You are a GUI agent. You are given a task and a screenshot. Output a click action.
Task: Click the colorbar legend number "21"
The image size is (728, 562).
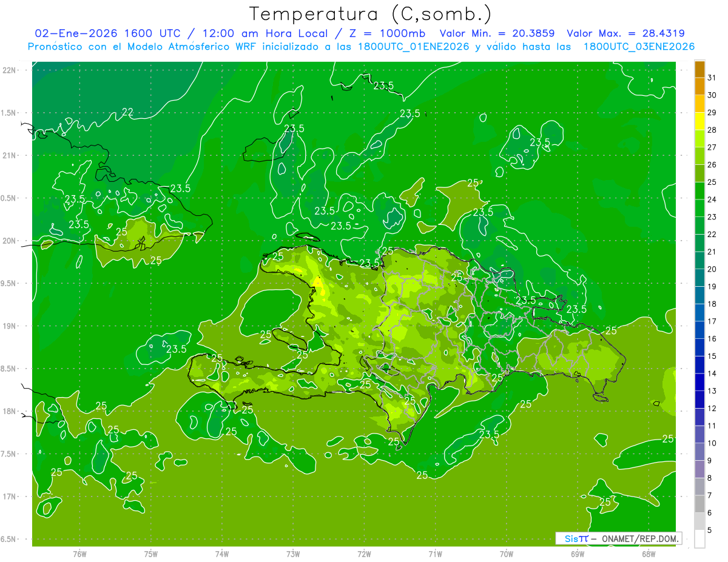click(712, 252)
